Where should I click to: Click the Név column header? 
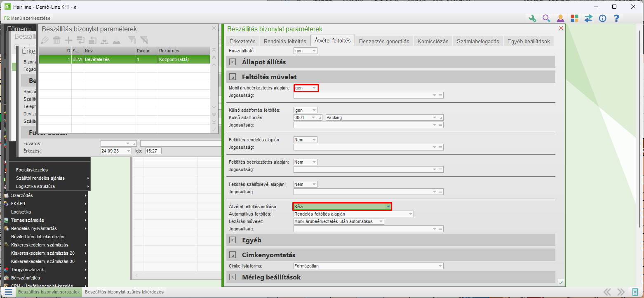click(110, 51)
